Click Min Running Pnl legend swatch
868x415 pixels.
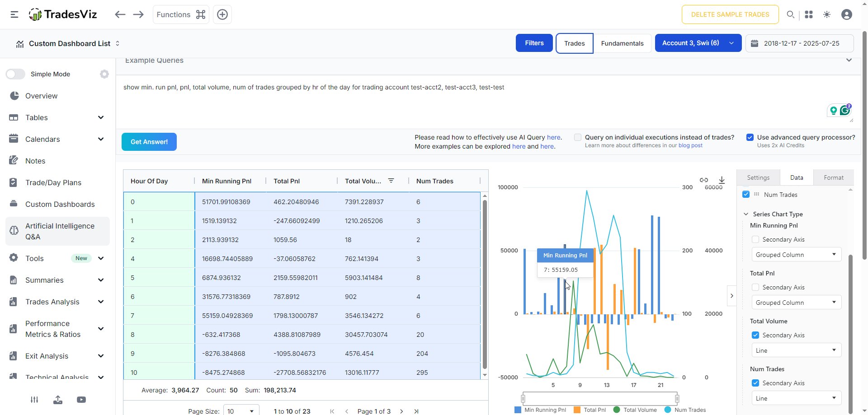point(518,410)
